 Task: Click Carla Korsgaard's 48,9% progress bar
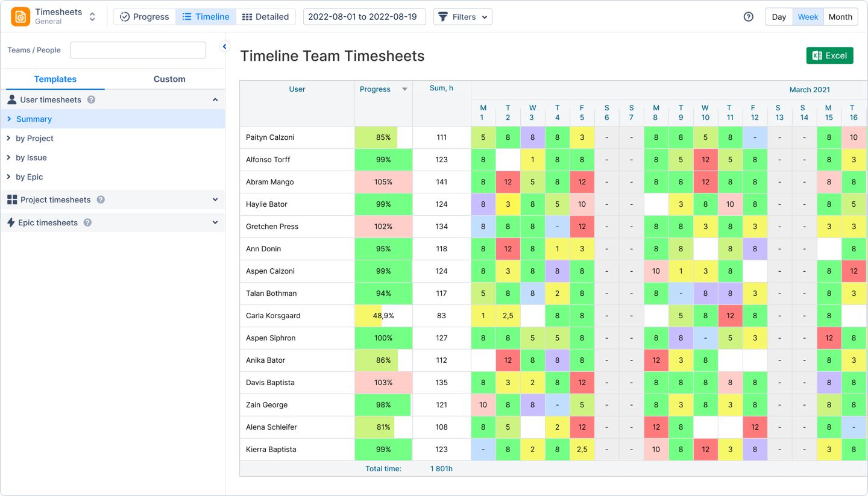pyautogui.click(x=383, y=316)
